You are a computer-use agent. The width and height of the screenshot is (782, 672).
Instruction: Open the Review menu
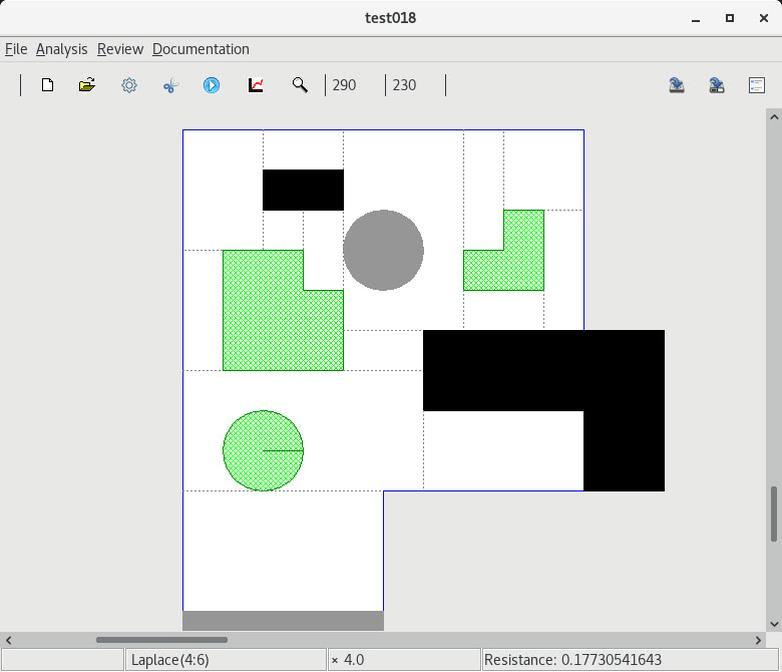[120, 49]
